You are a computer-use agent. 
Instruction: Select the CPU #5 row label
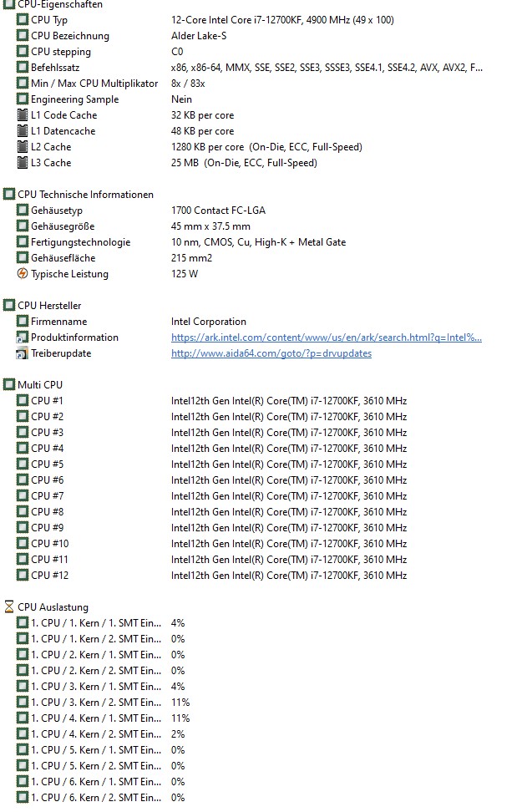(x=47, y=464)
